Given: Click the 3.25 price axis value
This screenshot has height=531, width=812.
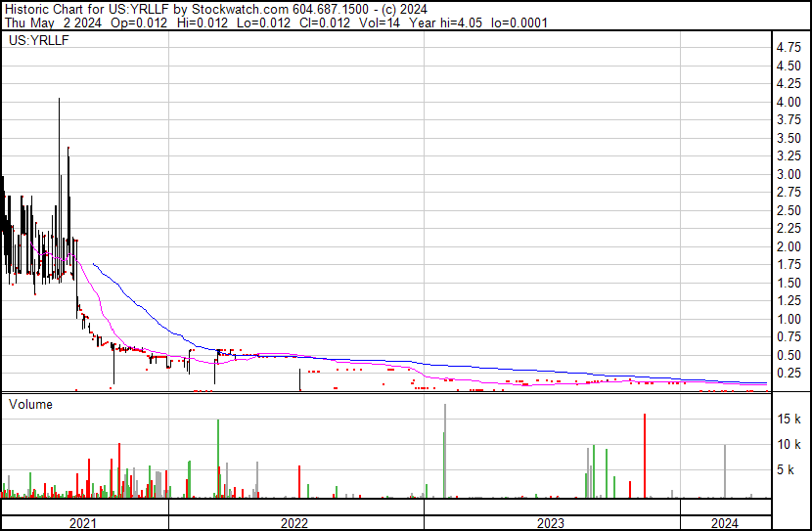Looking at the screenshot, I should [789, 155].
